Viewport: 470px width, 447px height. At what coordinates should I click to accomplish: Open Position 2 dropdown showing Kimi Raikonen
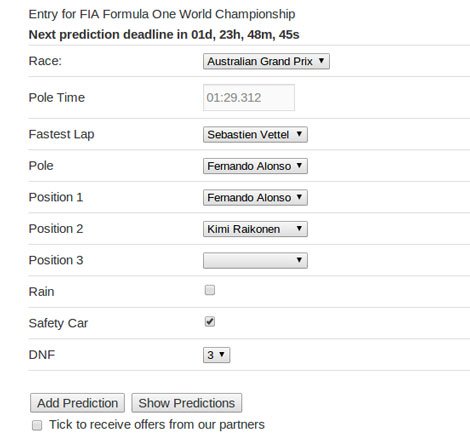point(255,229)
